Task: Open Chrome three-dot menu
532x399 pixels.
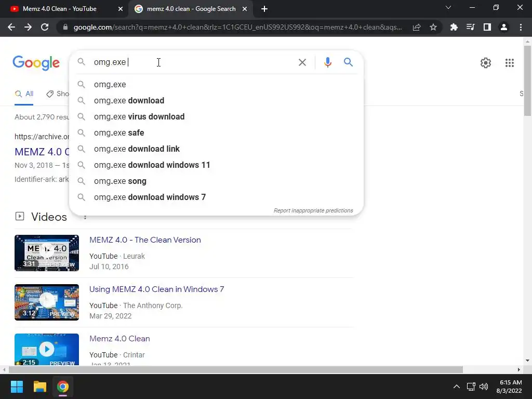Action: tap(521, 27)
